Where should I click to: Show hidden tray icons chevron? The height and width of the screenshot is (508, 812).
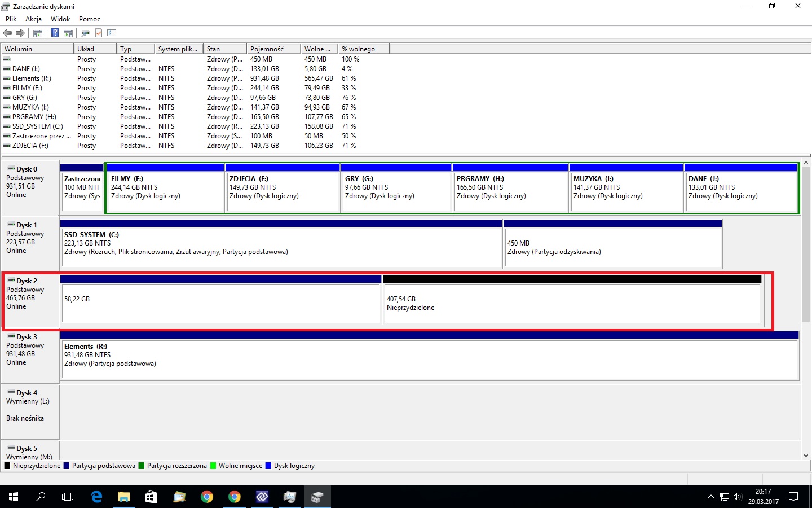[x=710, y=497]
